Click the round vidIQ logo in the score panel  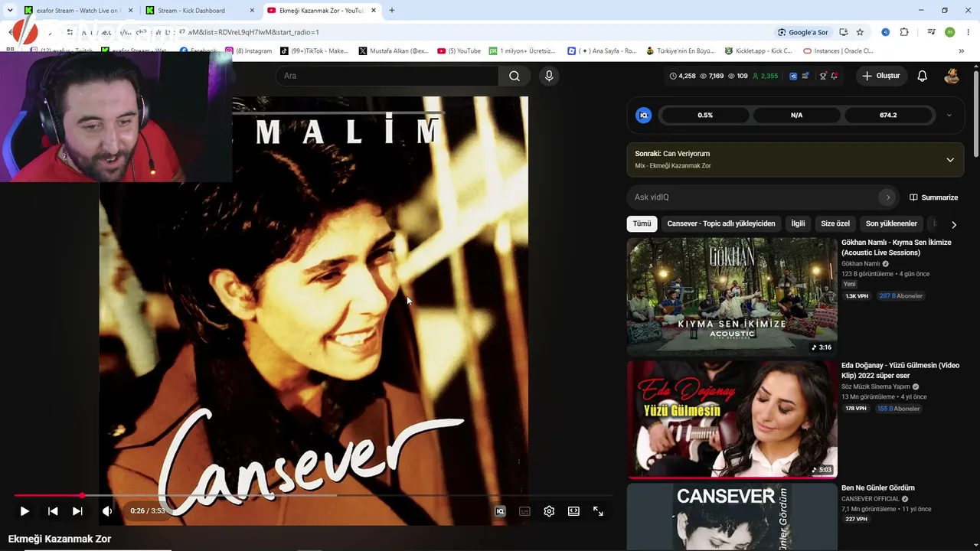[644, 115]
